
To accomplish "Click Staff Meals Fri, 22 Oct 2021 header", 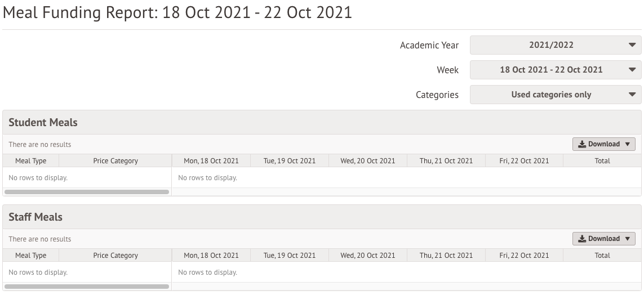I will tap(524, 255).
